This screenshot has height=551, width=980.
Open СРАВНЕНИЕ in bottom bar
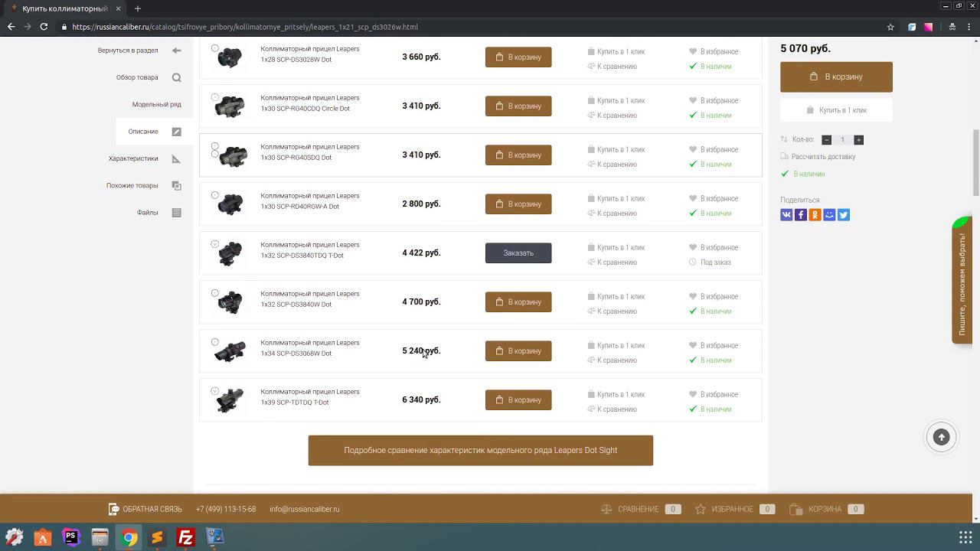tap(641, 509)
